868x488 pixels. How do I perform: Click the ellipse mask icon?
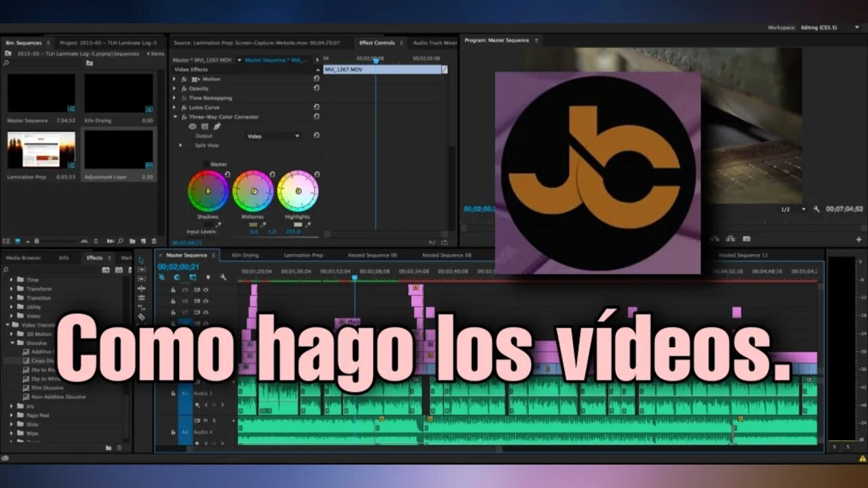(193, 127)
